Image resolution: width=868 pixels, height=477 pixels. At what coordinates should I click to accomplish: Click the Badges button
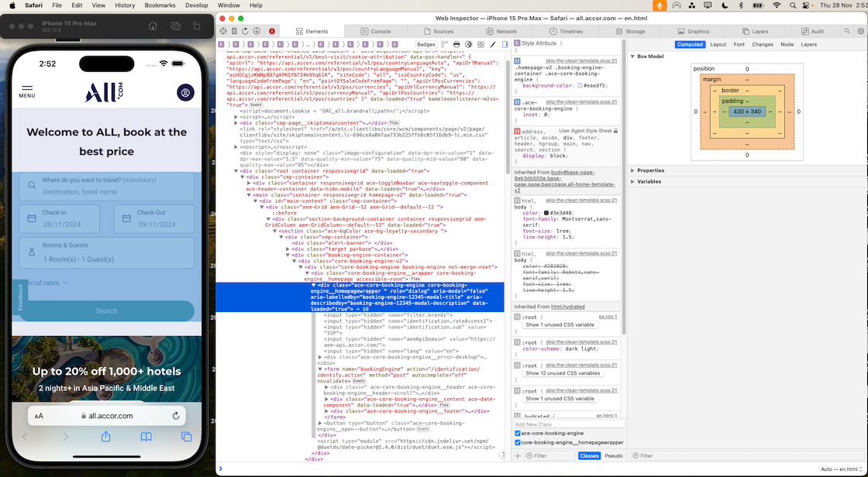pos(426,45)
